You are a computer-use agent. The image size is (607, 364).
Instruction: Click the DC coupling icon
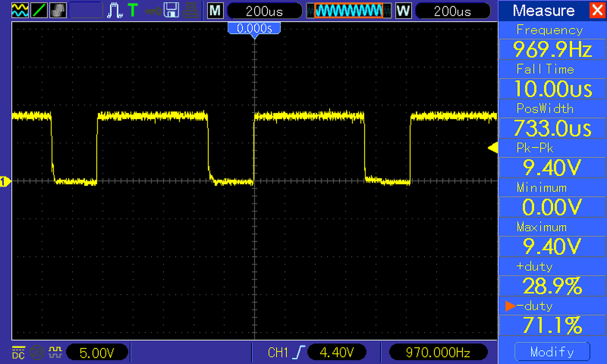coord(18,352)
